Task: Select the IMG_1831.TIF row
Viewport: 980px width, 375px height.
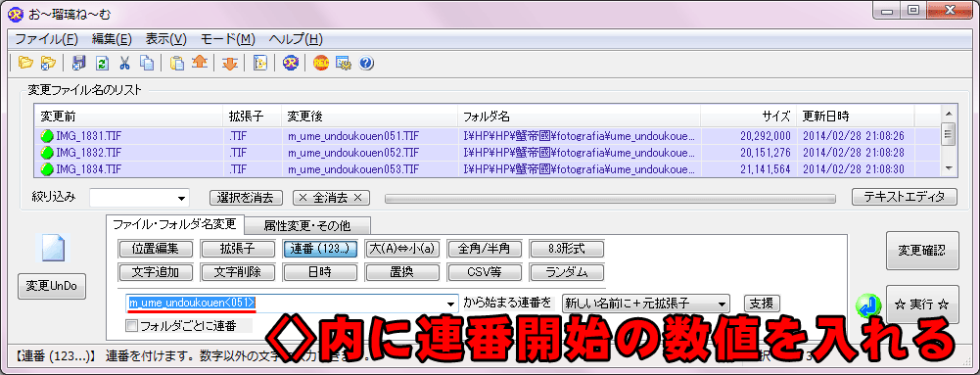Action: coord(487,136)
